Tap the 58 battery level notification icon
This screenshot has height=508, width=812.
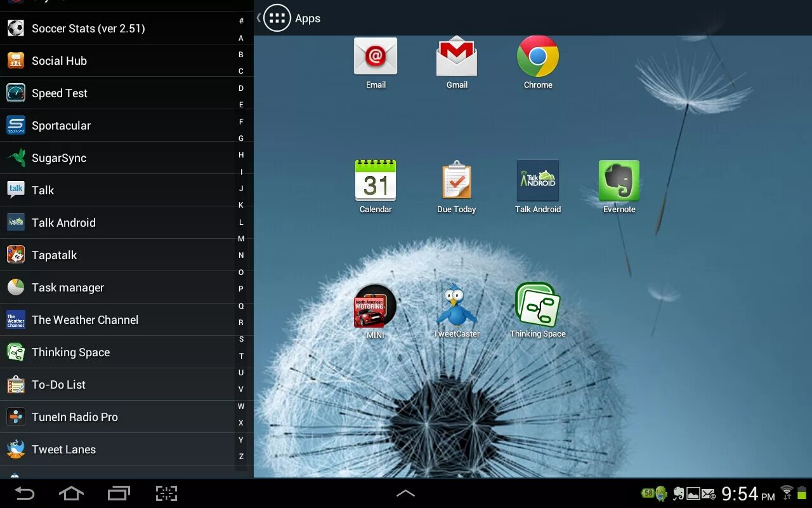point(648,493)
